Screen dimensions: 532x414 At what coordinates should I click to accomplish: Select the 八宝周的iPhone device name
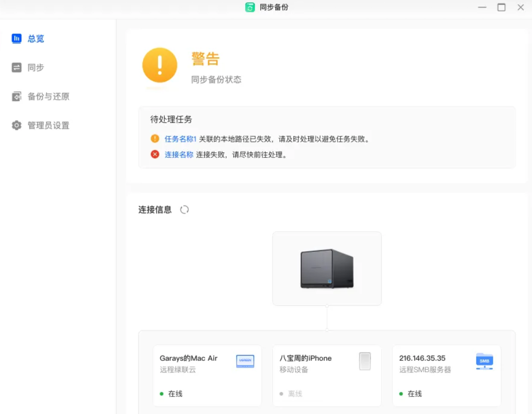point(305,358)
